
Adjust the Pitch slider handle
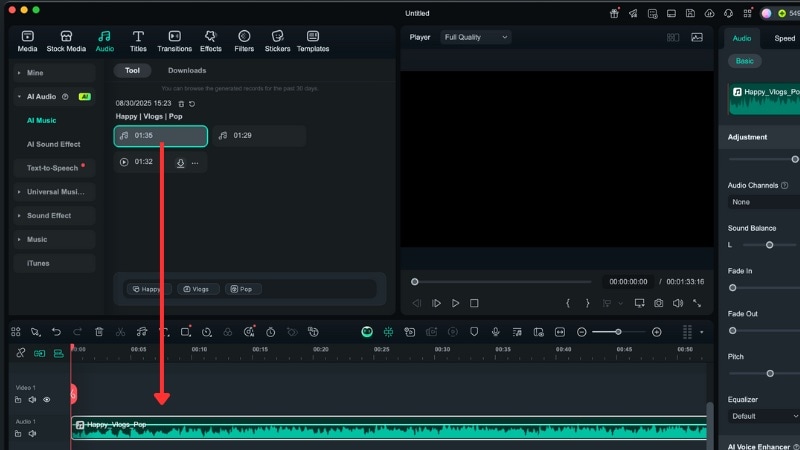point(770,373)
